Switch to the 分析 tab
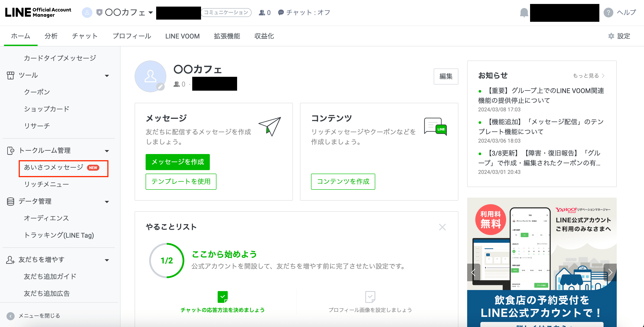This screenshot has height=327, width=644. pyautogui.click(x=51, y=36)
